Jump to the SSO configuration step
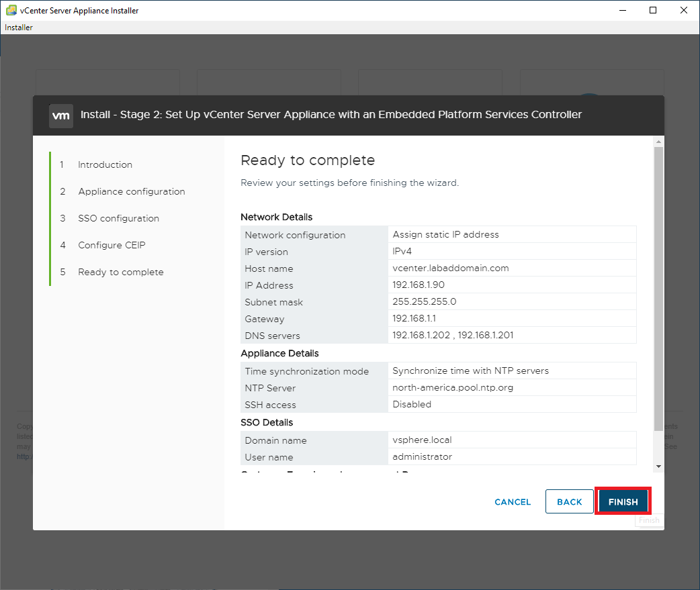 (118, 218)
